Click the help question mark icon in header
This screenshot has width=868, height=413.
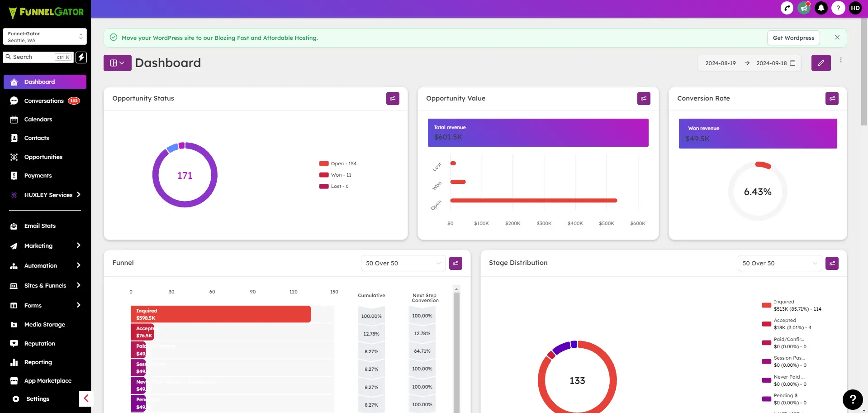[x=838, y=8]
